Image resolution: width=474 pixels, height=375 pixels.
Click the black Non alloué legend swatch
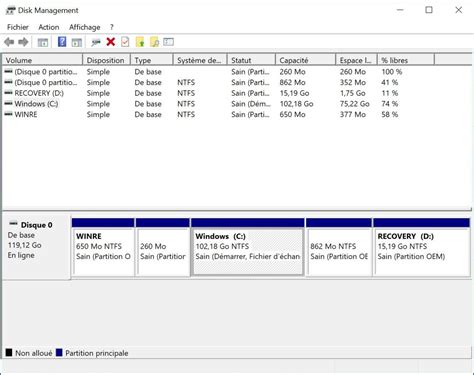pos(9,353)
